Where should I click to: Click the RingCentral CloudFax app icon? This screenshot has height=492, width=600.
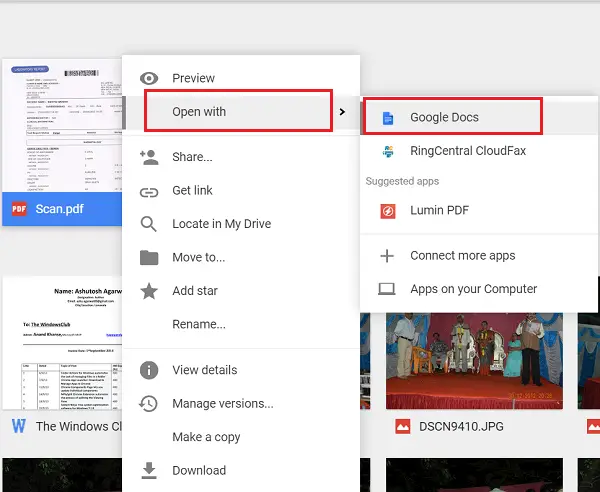pos(388,151)
